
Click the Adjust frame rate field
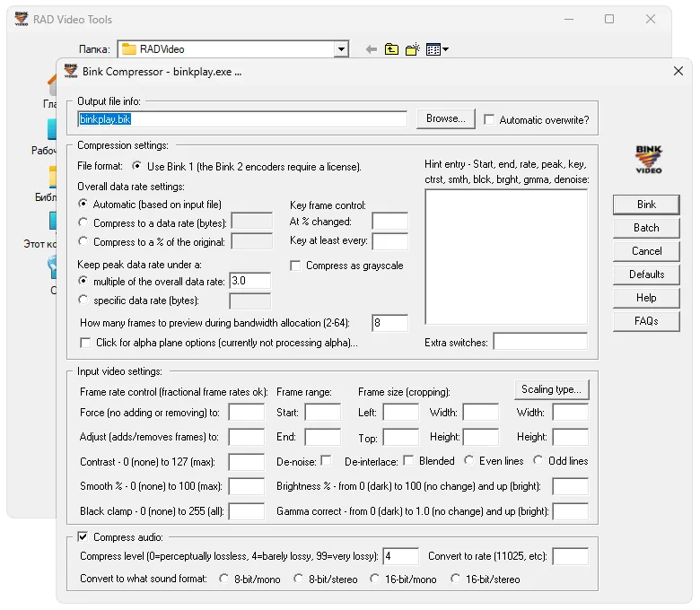click(x=247, y=436)
